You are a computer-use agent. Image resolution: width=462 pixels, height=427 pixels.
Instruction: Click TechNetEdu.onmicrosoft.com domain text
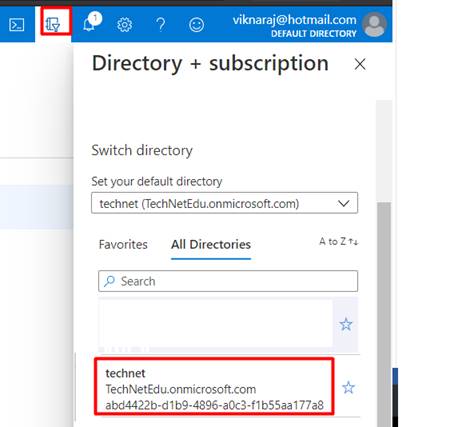point(181,389)
